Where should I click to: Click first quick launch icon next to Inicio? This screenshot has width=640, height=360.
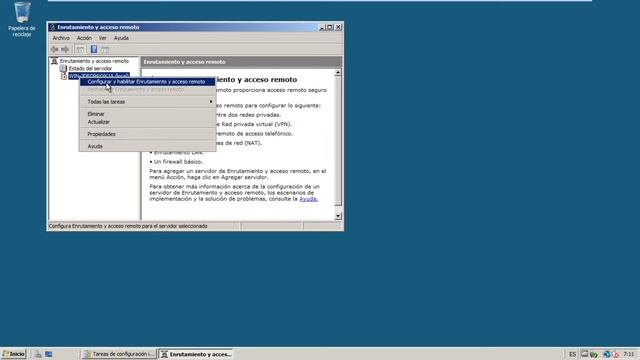38,354
